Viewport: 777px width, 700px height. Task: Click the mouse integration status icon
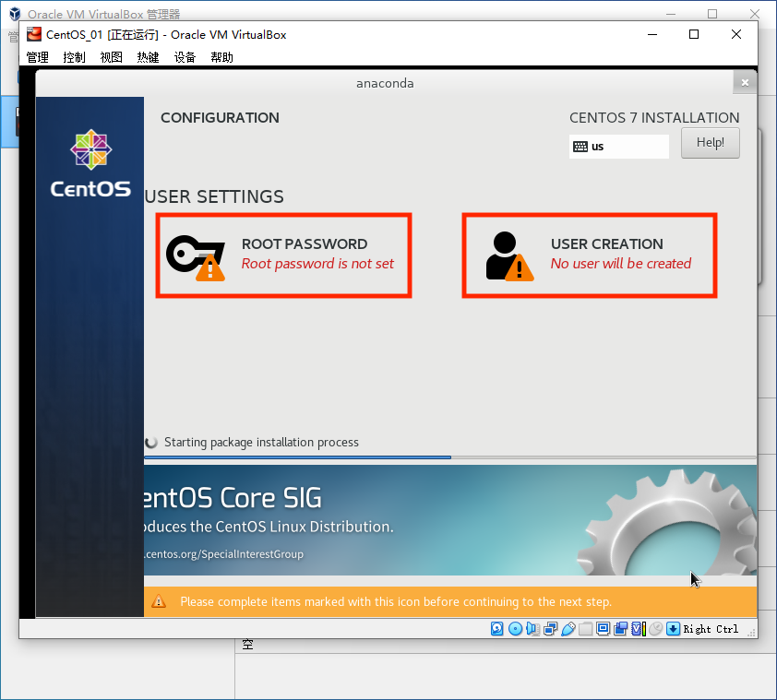click(x=655, y=629)
